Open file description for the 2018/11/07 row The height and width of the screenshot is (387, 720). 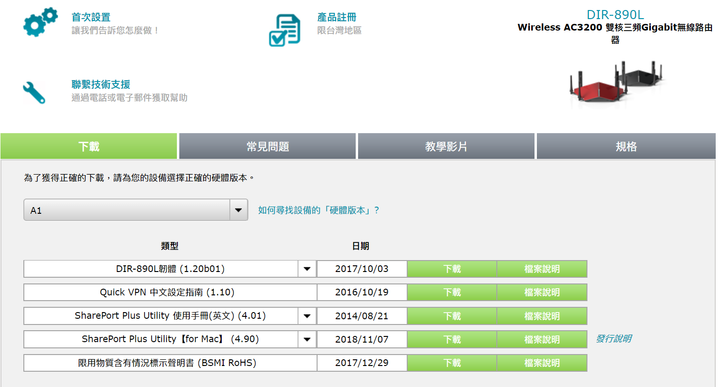point(542,339)
